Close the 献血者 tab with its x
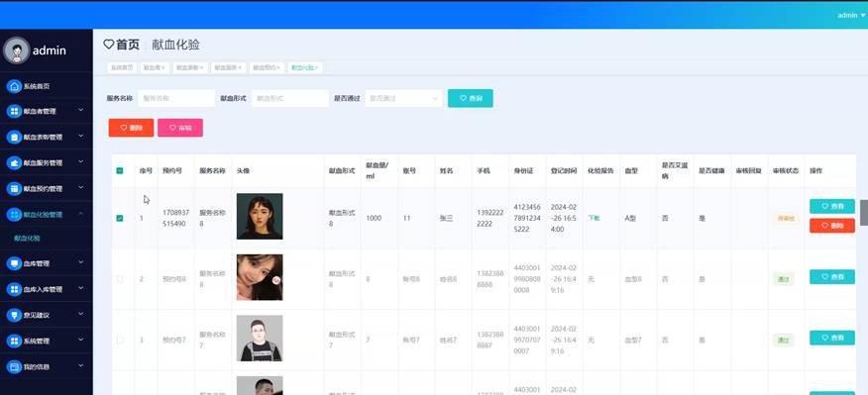 (163, 67)
